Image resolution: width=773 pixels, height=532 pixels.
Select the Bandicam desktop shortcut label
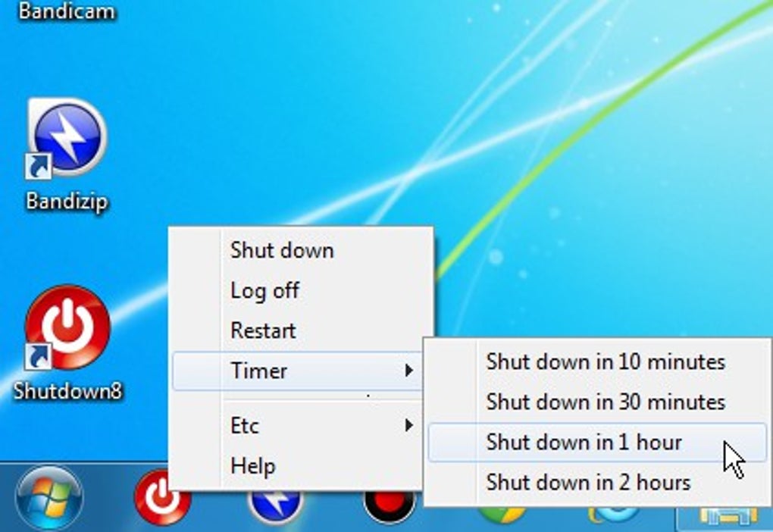(x=67, y=11)
